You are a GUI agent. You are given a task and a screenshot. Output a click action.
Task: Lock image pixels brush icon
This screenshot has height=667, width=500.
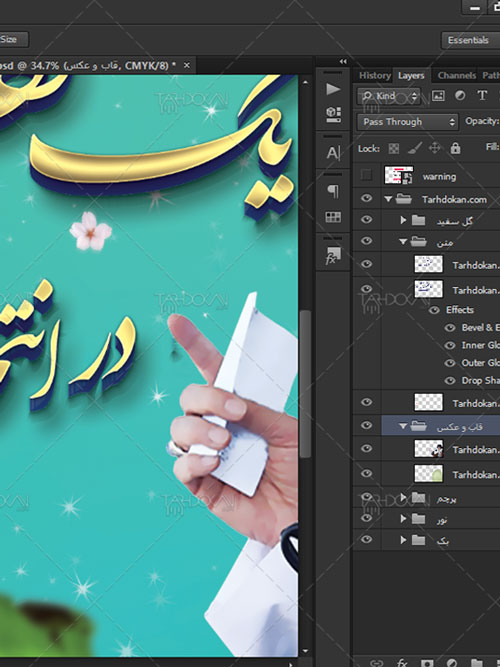[x=414, y=148]
